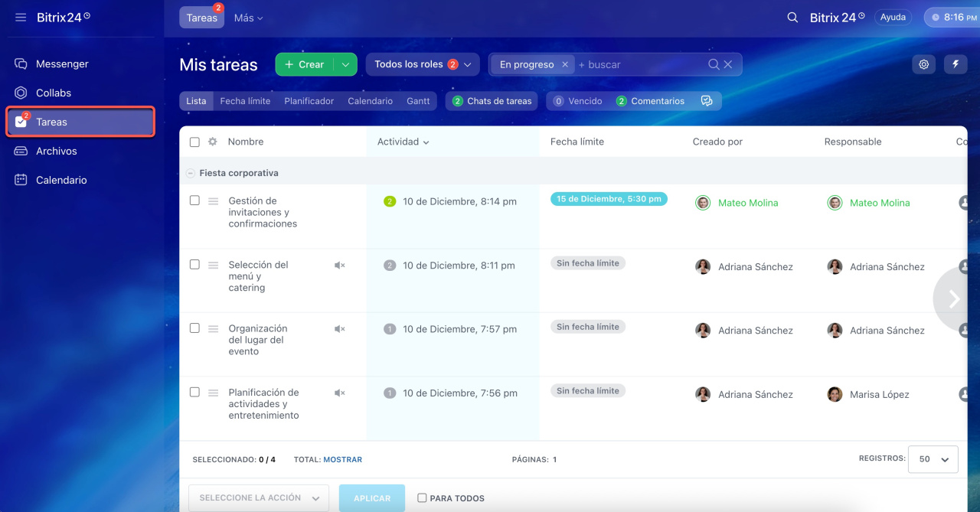The height and width of the screenshot is (512, 980).
Task: Open Messenger from the left sidebar
Action: [x=62, y=64]
